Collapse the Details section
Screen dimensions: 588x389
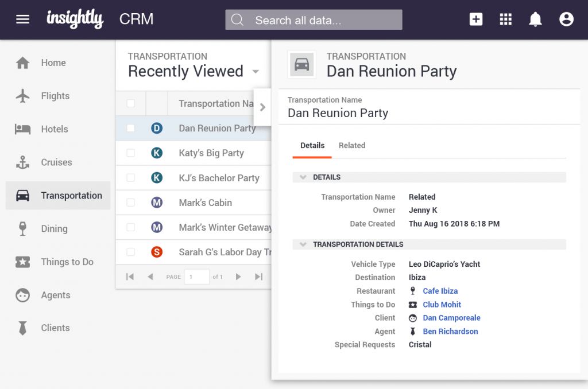[303, 177]
